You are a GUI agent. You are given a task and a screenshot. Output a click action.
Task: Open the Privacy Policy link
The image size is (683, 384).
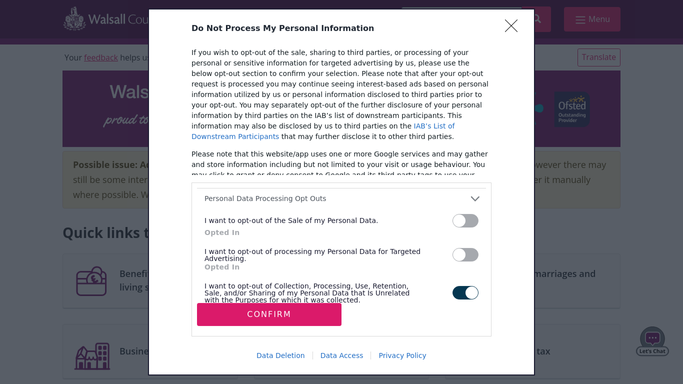tap(402, 355)
